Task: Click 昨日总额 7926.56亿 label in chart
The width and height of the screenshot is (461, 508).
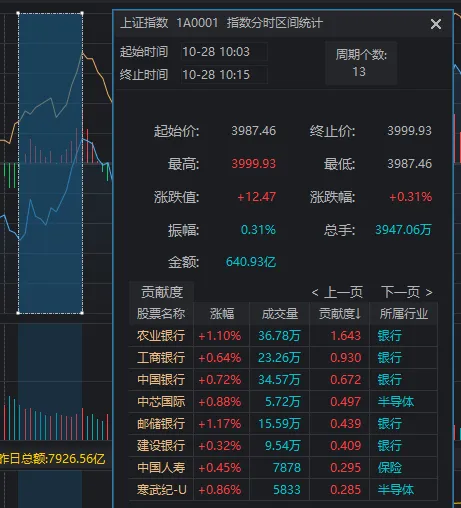Action: tap(53, 459)
